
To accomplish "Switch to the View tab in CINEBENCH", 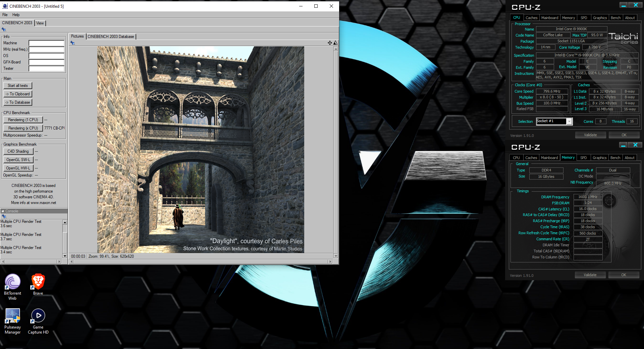I will pyautogui.click(x=40, y=23).
